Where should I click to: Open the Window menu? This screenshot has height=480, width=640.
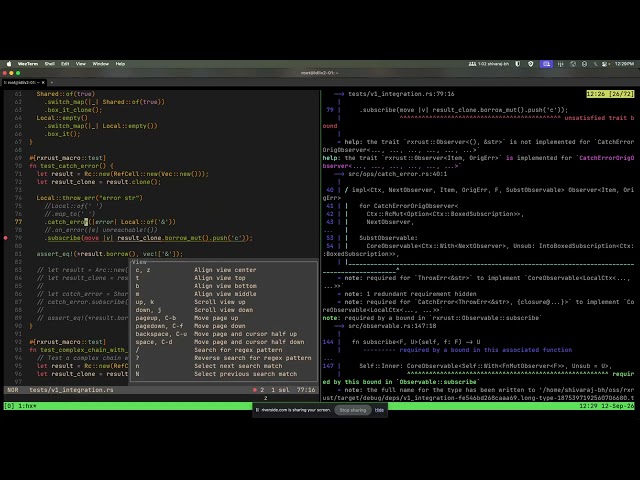(x=100, y=64)
